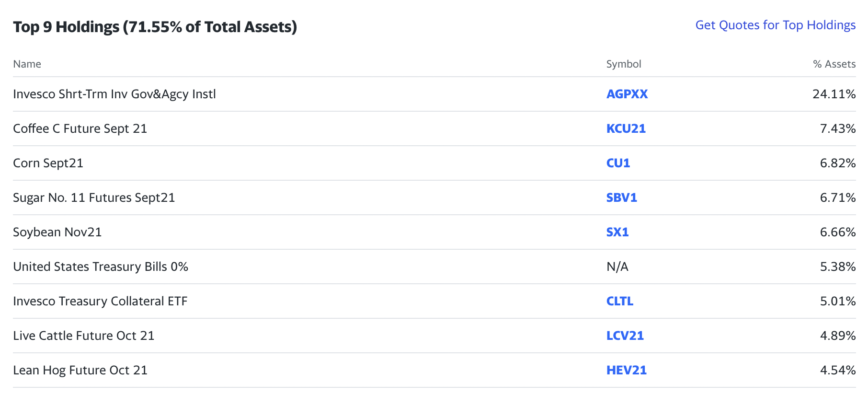The height and width of the screenshot is (395, 868).
Task: Click the 6.82% assets value
Action: tap(838, 163)
